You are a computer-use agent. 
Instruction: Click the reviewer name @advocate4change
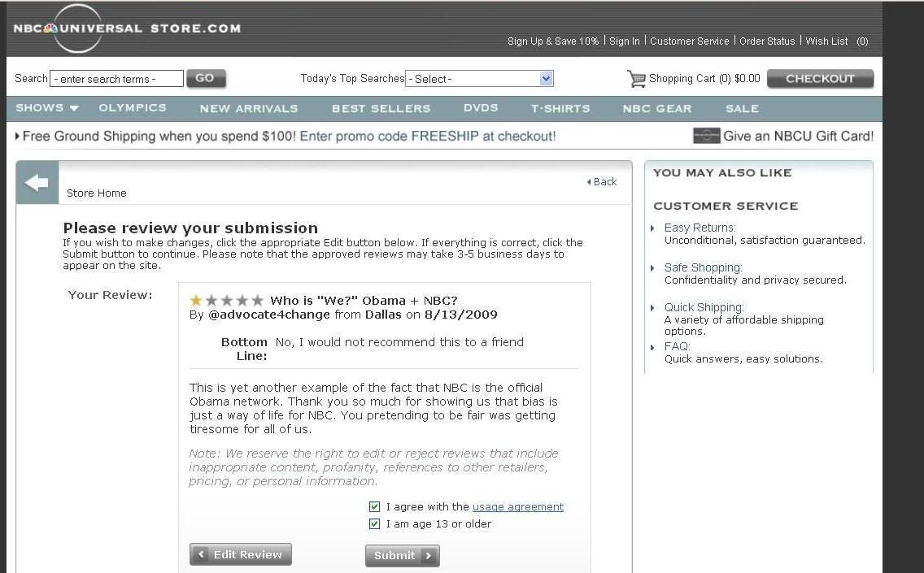click(x=269, y=315)
